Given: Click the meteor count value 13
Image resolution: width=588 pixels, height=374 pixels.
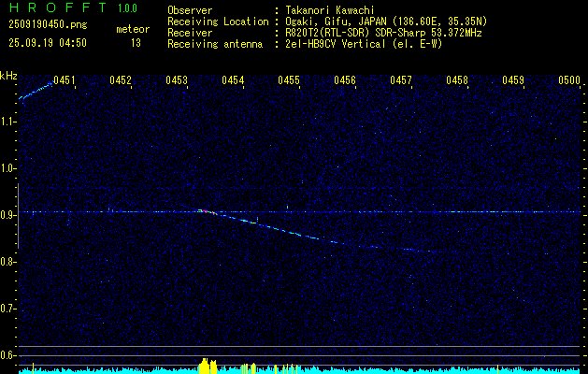Looking at the screenshot, I should (x=136, y=42).
